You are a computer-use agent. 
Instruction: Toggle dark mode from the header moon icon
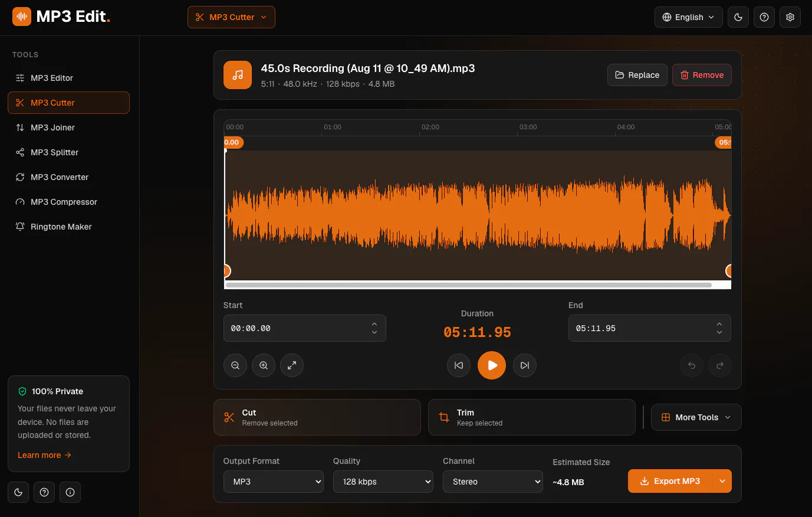[738, 17]
